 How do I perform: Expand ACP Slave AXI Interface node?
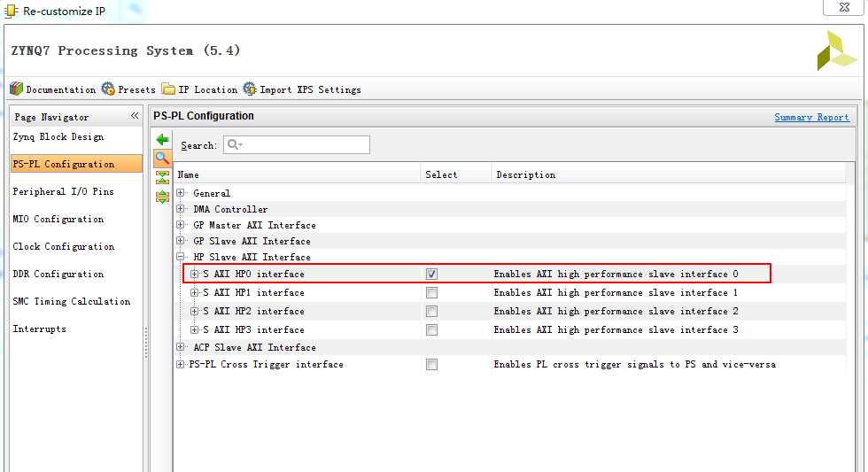click(181, 347)
